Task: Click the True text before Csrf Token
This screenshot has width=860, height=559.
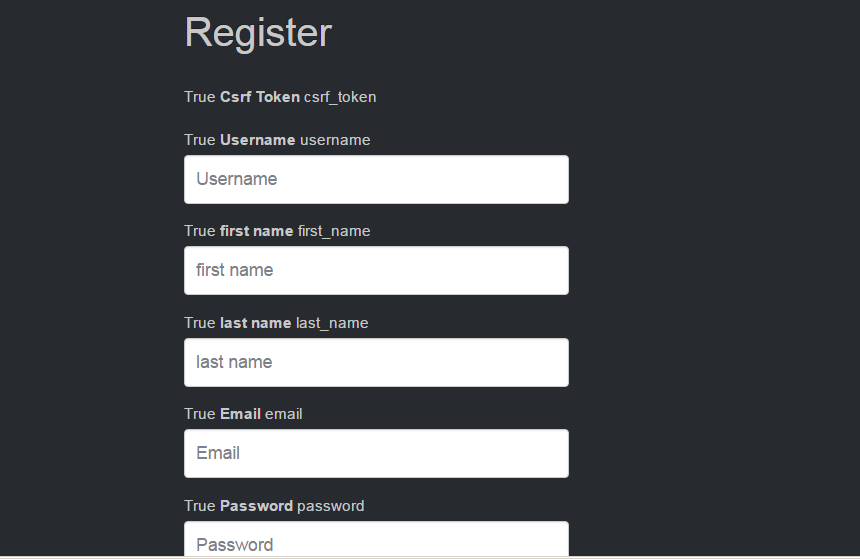Action: coord(199,97)
